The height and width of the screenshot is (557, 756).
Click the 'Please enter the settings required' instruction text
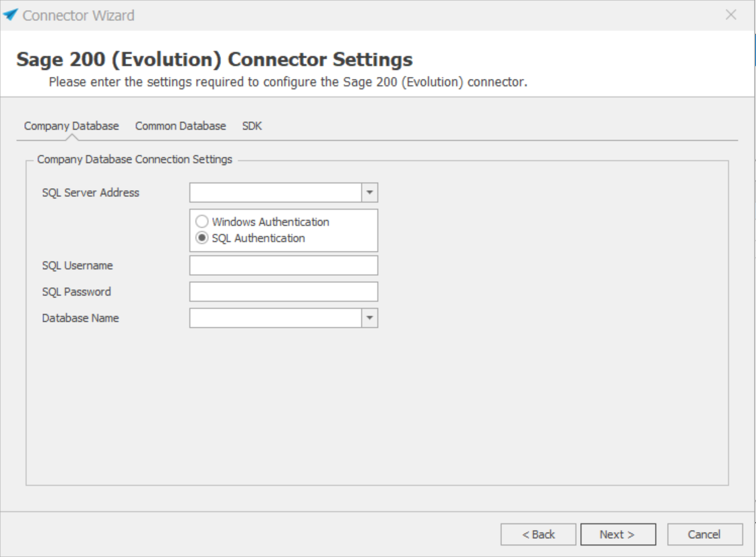pyautogui.click(x=288, y=82)
